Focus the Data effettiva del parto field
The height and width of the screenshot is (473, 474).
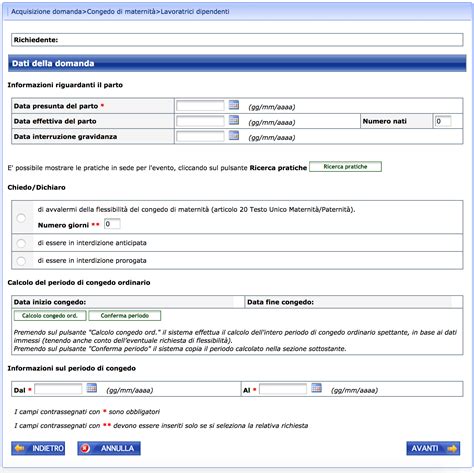click(x=200, y=121)
